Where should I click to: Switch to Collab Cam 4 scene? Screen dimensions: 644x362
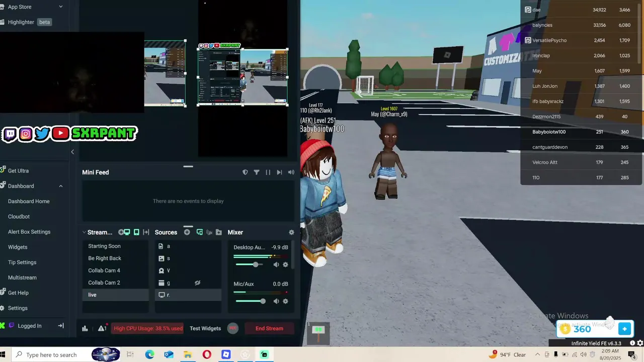116,270
